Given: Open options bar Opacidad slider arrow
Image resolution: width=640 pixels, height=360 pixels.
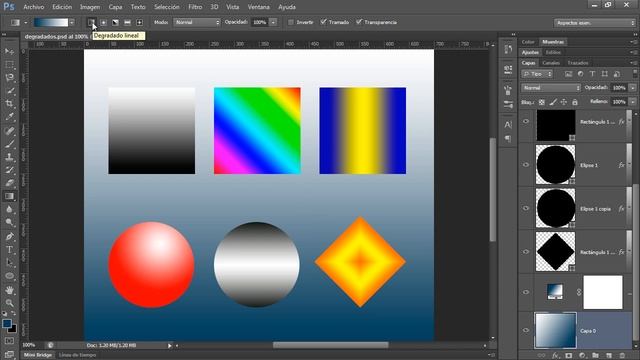Looking at the screenshot, I should [x=273, y=22].
